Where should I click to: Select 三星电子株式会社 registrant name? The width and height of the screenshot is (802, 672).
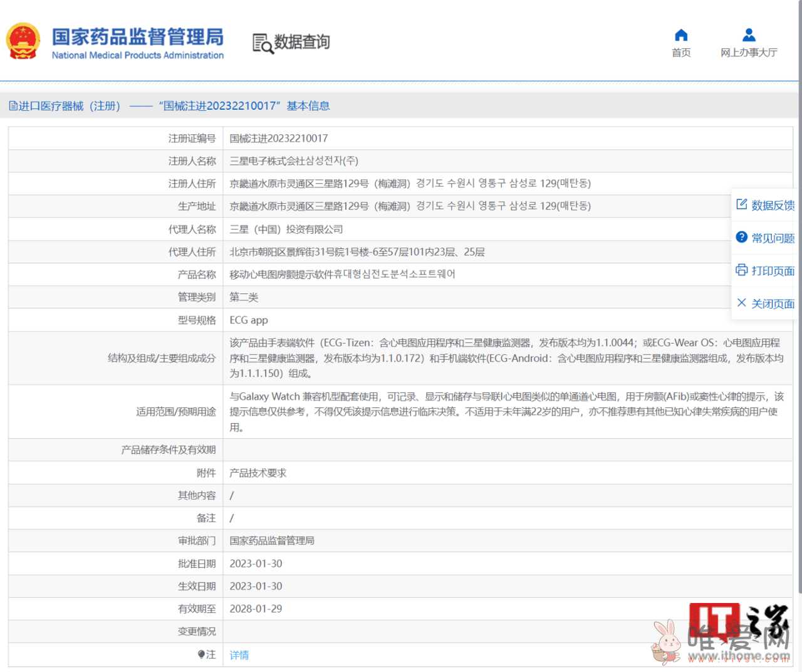(x=294, y=160)
